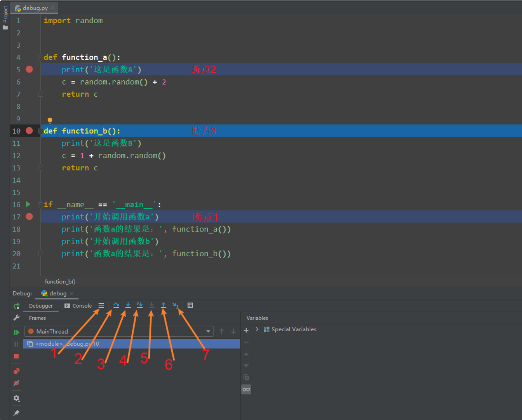
Task: Click the Step Out debugger icon
Action: (x=163, y=305)
